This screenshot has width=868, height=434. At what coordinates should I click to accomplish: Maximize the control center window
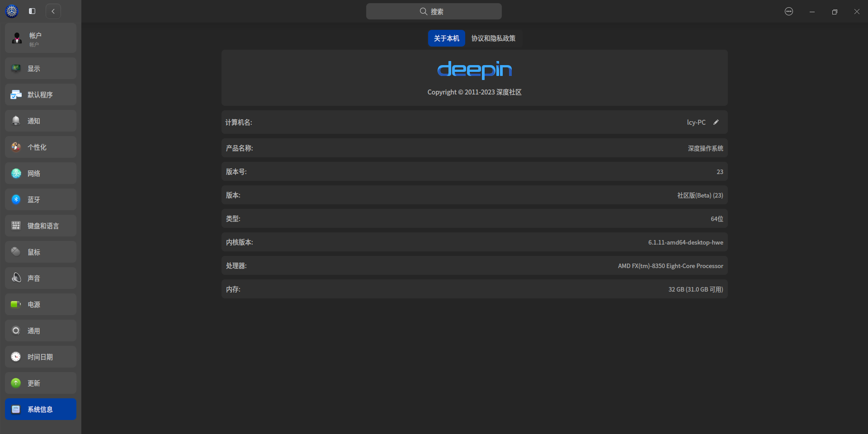(835, 11)
